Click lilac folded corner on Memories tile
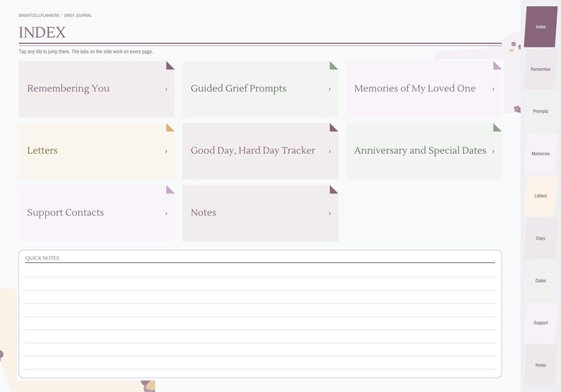 (497, 66)
